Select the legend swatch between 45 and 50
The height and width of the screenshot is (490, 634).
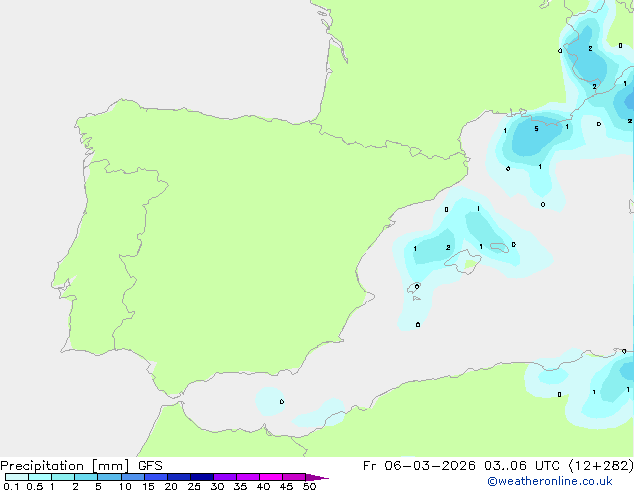294,477
